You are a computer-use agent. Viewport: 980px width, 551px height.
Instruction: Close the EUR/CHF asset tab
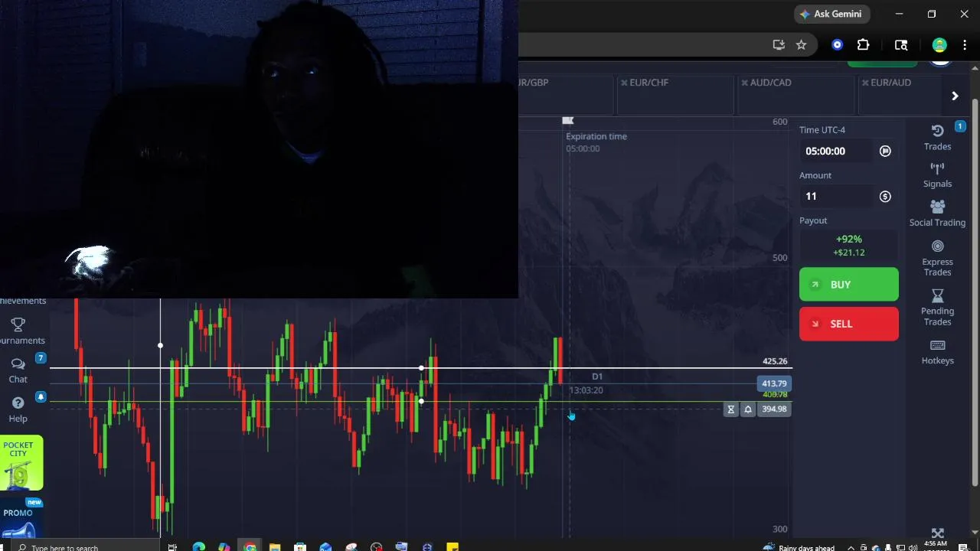(624, 83)
